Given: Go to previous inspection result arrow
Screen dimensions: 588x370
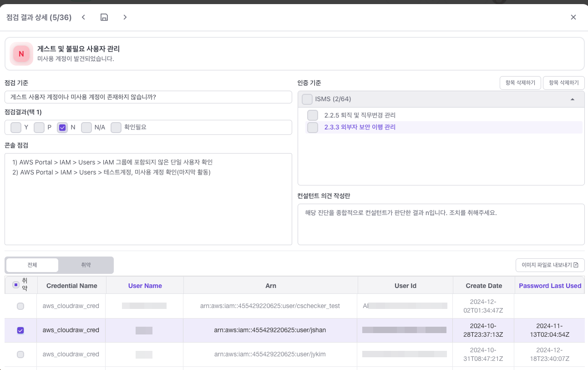Looking at the screenshot, I should (83, 17).
